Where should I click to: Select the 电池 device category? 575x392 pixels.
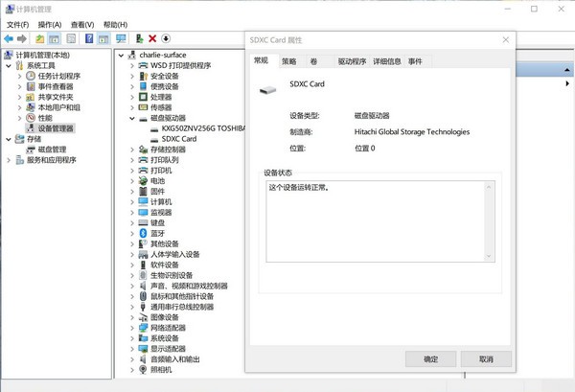158,181
